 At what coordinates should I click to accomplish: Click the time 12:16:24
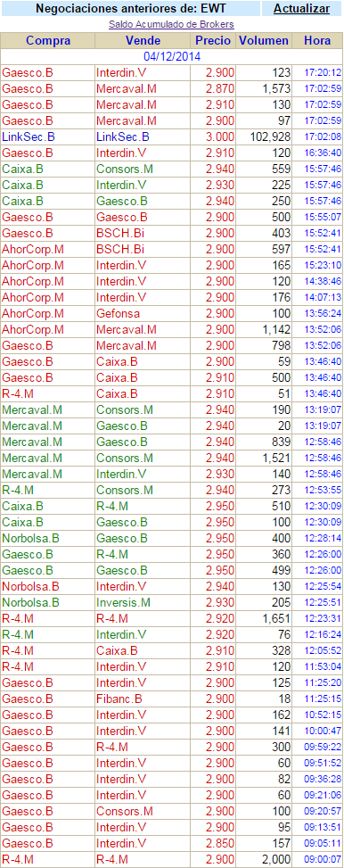[x=323, y=634]
